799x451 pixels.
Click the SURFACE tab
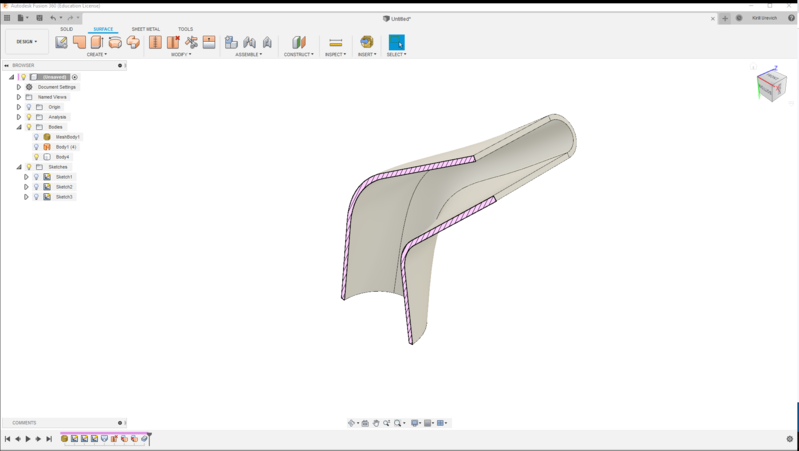tap(103, 29)
